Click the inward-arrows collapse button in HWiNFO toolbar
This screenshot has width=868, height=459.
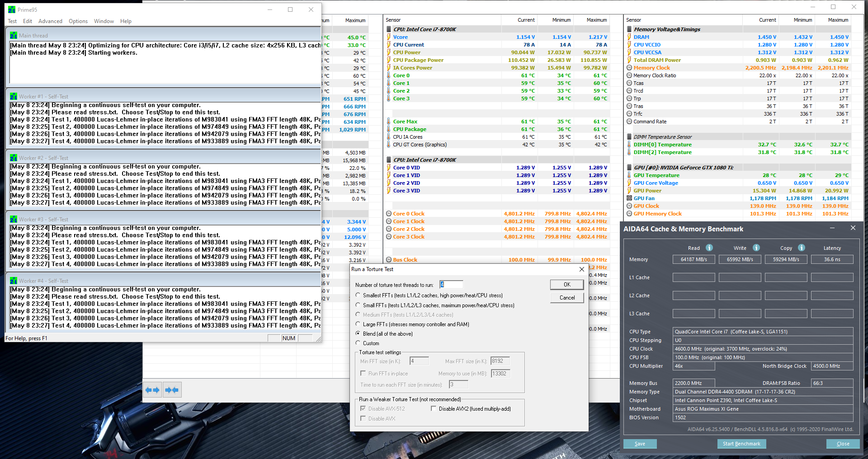(172, 390)
